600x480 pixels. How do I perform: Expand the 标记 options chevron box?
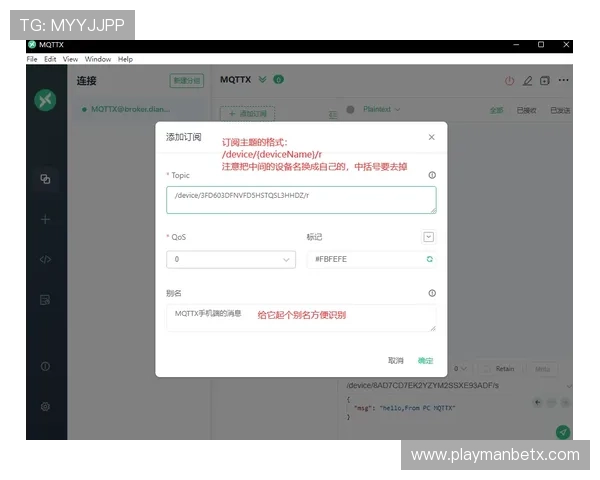[x=429, y=237]
